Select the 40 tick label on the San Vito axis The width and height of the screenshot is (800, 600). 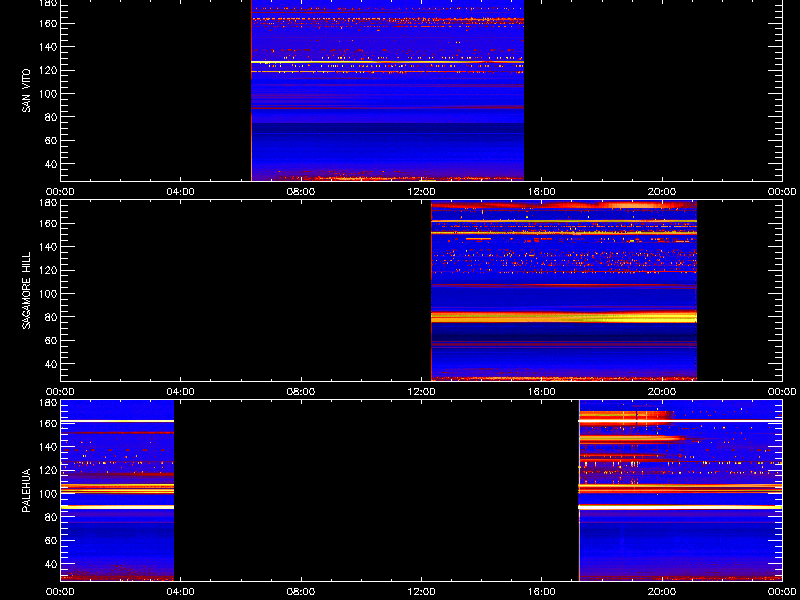pos(51,164)
